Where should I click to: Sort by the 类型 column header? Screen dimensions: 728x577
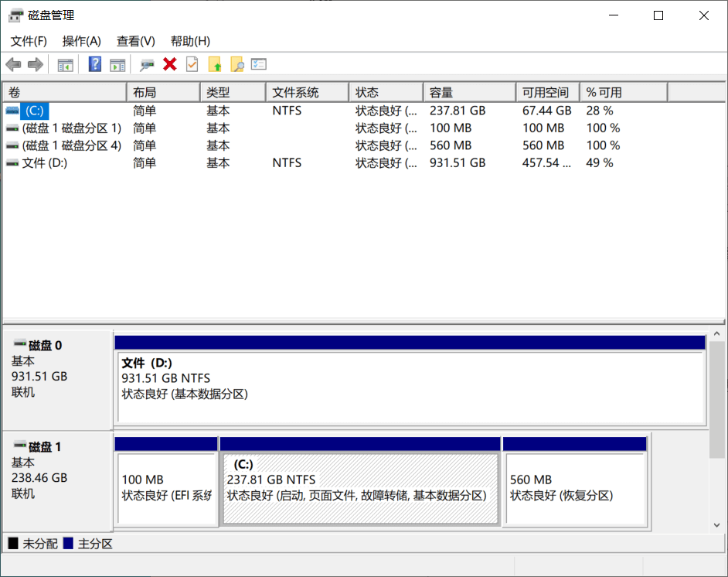tap(233, 93)
